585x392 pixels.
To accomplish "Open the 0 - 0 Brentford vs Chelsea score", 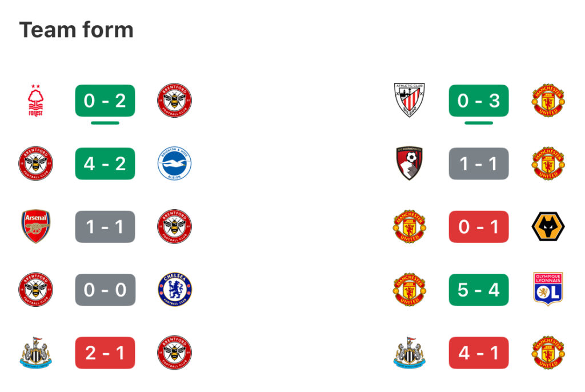I will (105, 290).
